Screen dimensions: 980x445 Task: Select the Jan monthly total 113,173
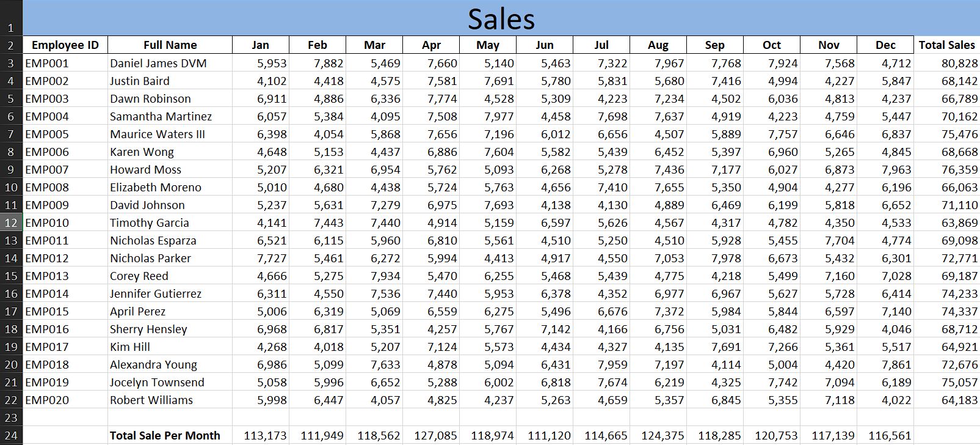(x=265, y=435)
